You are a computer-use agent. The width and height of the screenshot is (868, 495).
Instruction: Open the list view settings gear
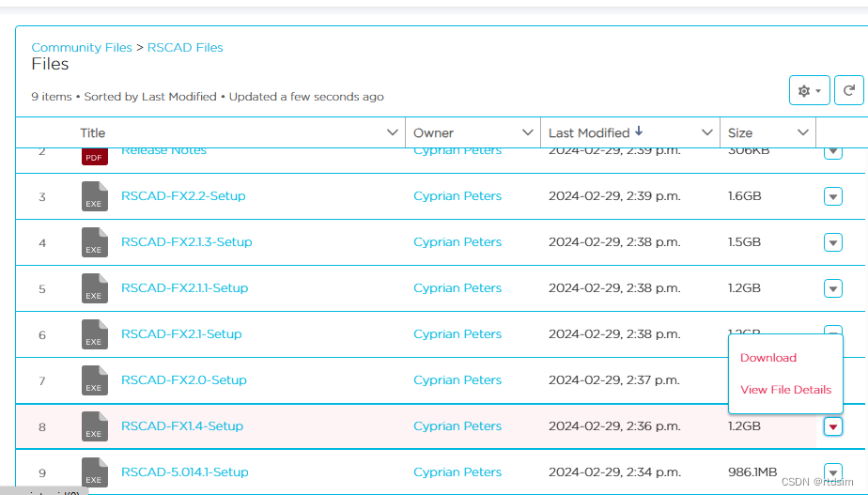click(809, 90)
